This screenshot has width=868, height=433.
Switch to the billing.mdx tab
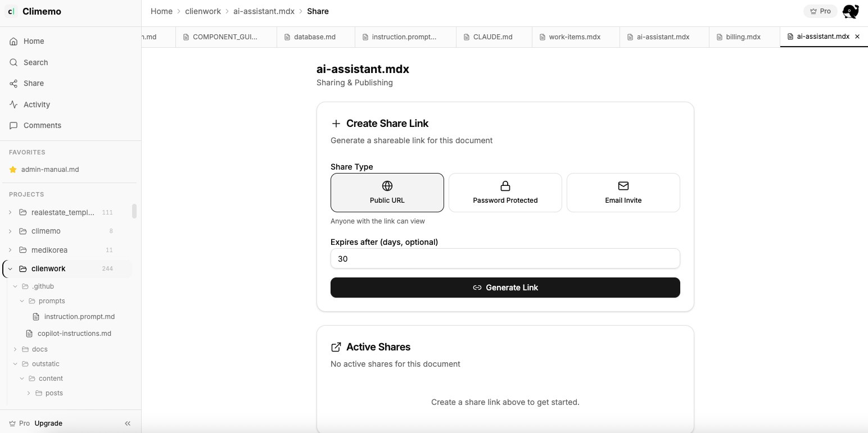click(x=743, y=37)
